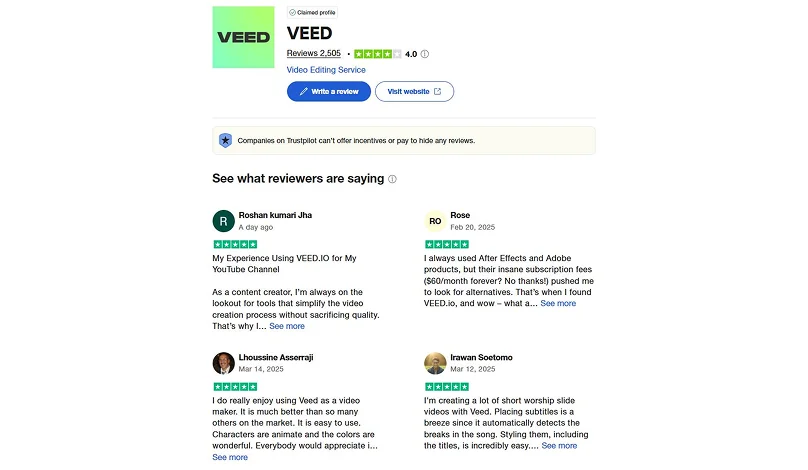
Task: Click the Claimed profile checkmark badge
Action: click(312, 12)
